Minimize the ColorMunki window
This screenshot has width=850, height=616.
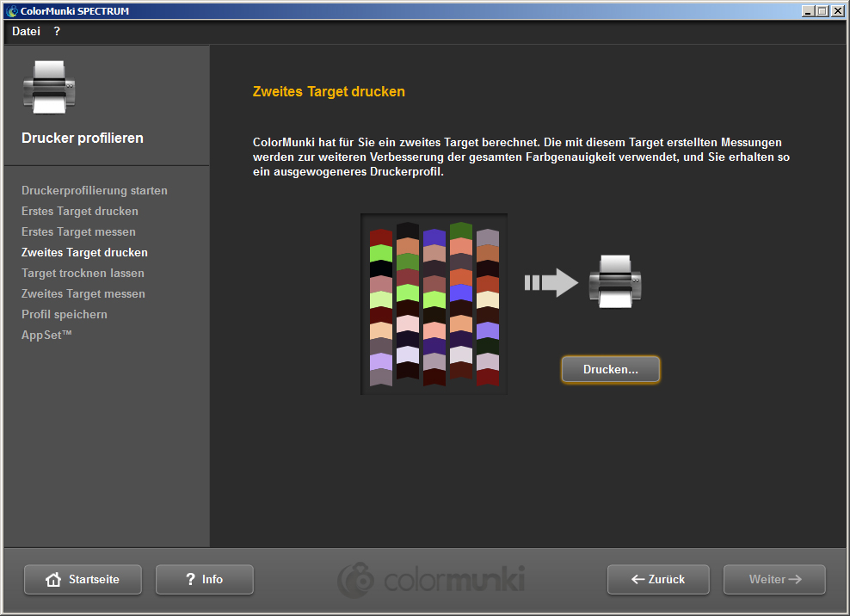(808, 11)
